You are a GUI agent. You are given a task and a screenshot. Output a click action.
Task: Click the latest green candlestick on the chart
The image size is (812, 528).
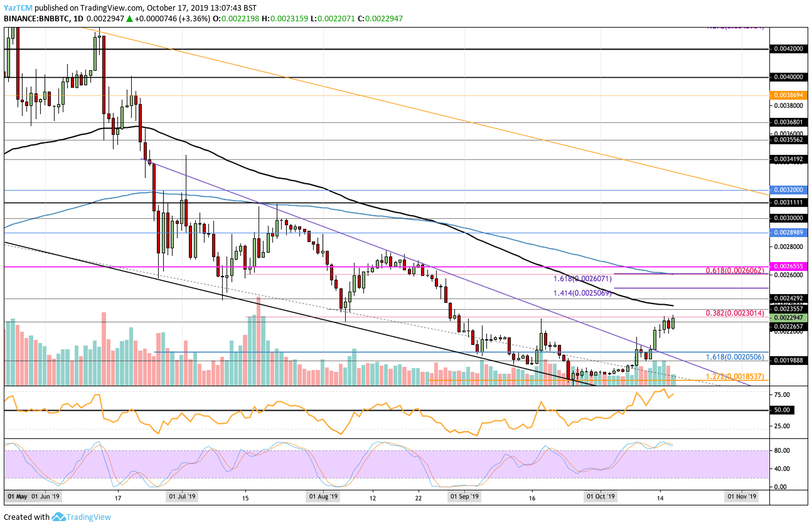coord(673,322)
